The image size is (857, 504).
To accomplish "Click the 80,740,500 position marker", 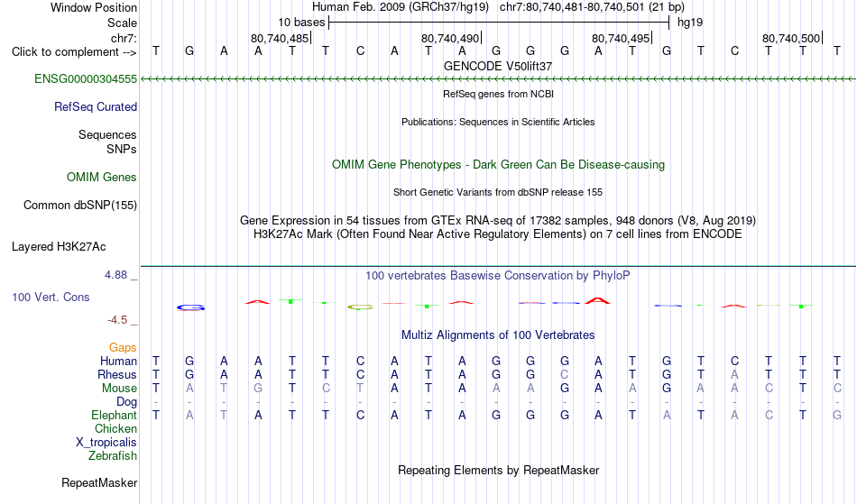I will (x=792, y=38).
